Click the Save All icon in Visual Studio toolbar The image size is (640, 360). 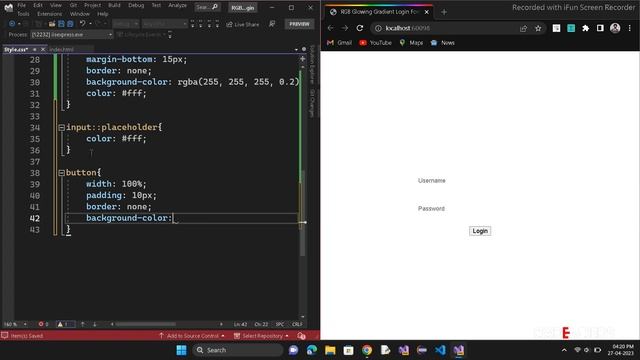click(70, 24)
